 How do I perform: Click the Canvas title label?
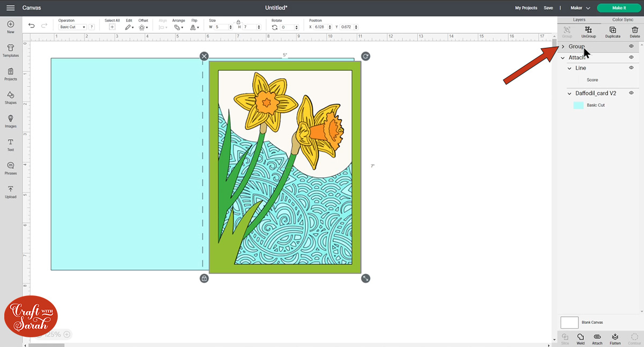coord(32,8)
